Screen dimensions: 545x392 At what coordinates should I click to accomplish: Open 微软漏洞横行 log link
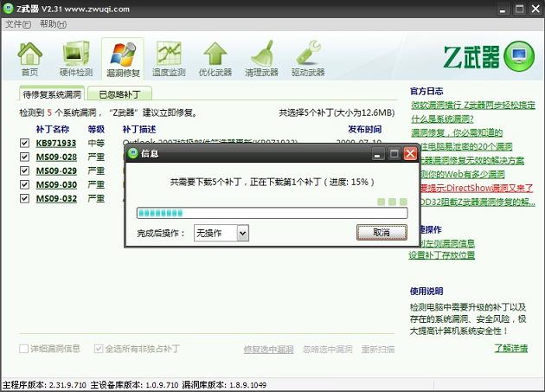pyautogui.click(x=473, y=105)
